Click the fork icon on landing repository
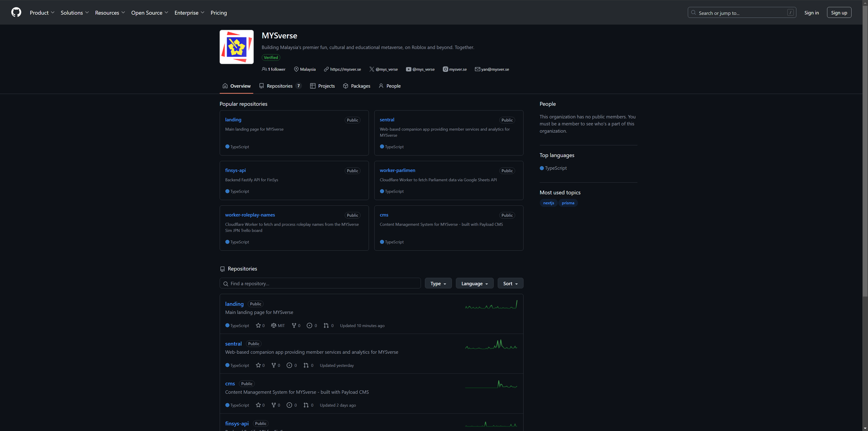This screenshot has width=868, height=431. tap(294, 326)
